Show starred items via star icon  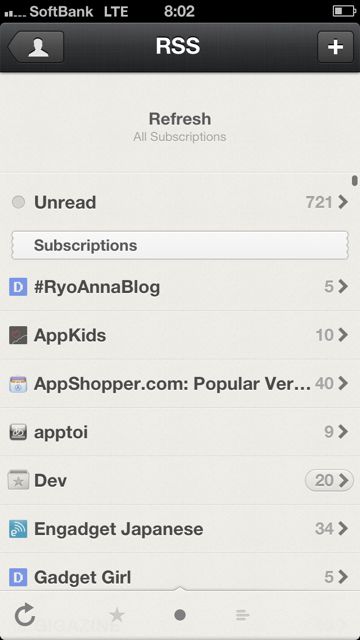pyautogui.click(x=117, y=615)
